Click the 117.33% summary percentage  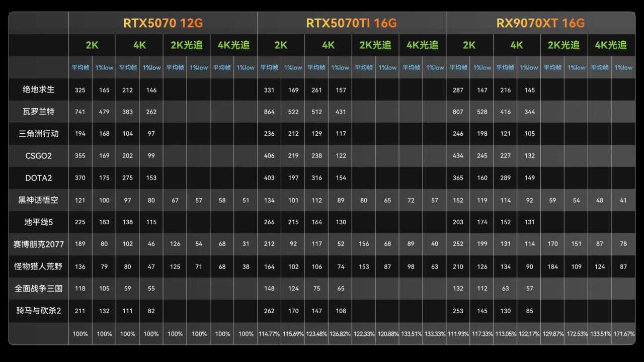(x=482, y=334)
